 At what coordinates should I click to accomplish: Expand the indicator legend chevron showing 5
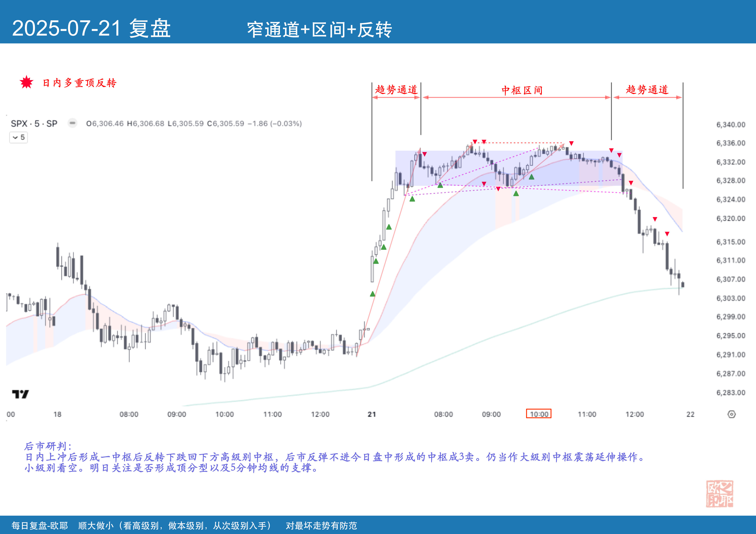point(19,137)
